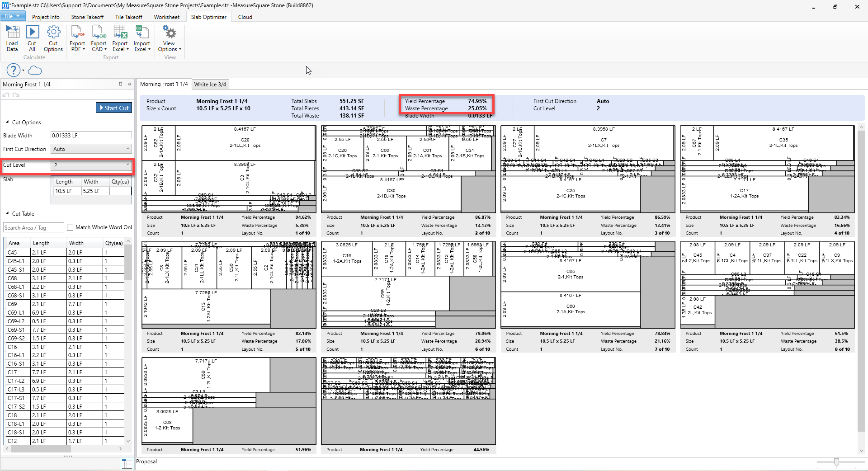This screenshot has height=471, width=868.
Task: Click Import Excel icon
Action: [142, 33]
